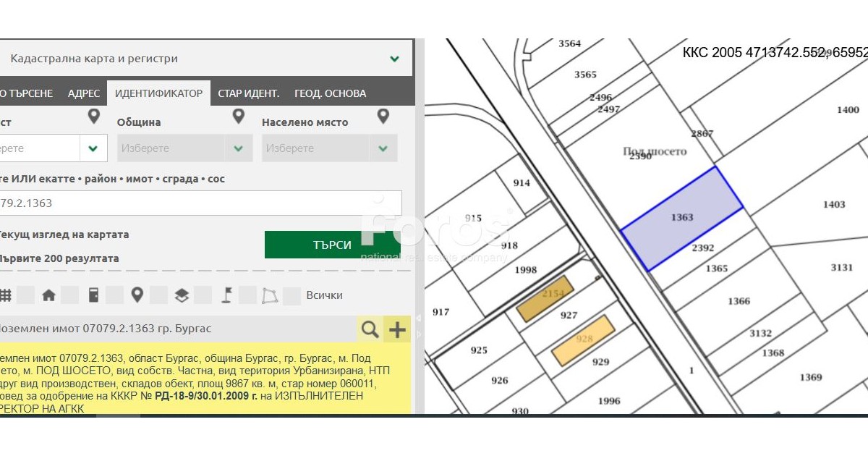Click the green ТЪРСИ search button
This screenshot has height=456, width=868.
click(x=333, y=245)
